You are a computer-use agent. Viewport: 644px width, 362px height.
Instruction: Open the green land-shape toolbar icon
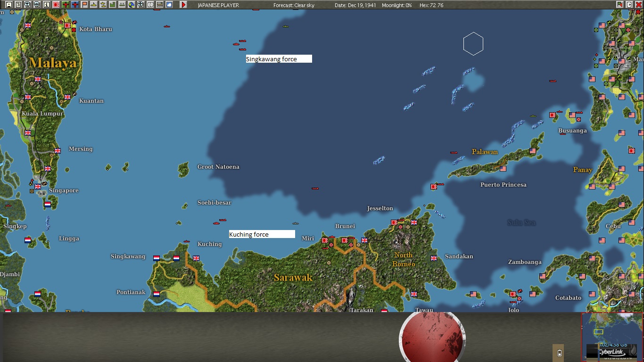pos(113,5)
